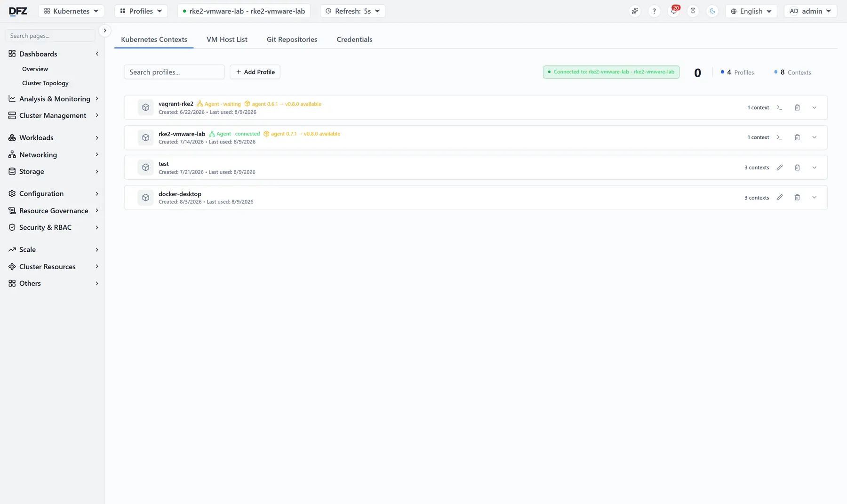Open terminal for vagrant-rke2 profile

point(779,107)
